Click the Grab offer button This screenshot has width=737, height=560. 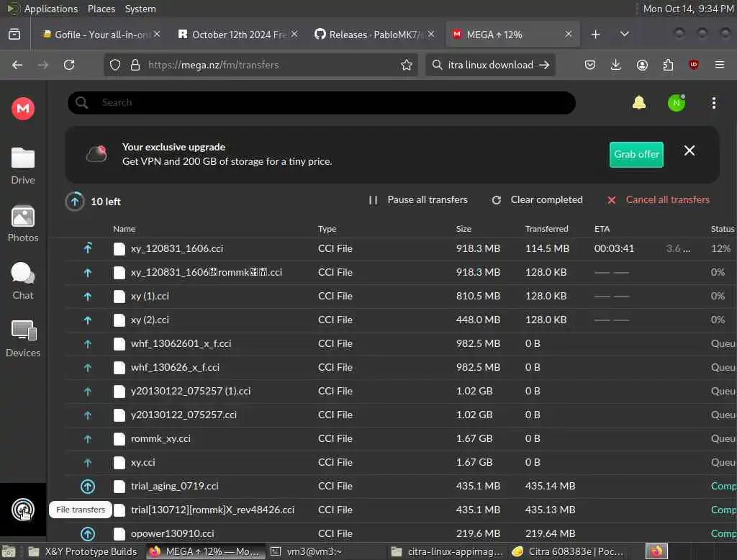[x=636, y=154]
